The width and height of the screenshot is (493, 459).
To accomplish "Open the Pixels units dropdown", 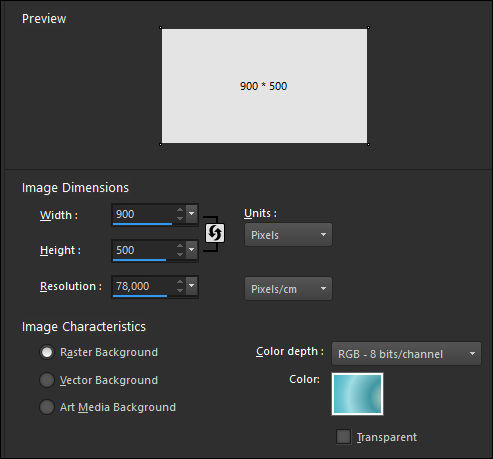I will pos(288,235).
